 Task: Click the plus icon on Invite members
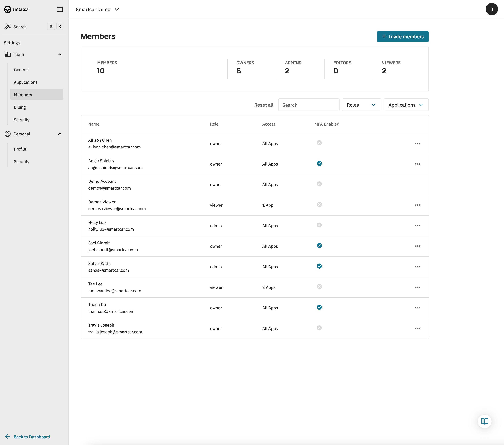[x=384, y=36]
